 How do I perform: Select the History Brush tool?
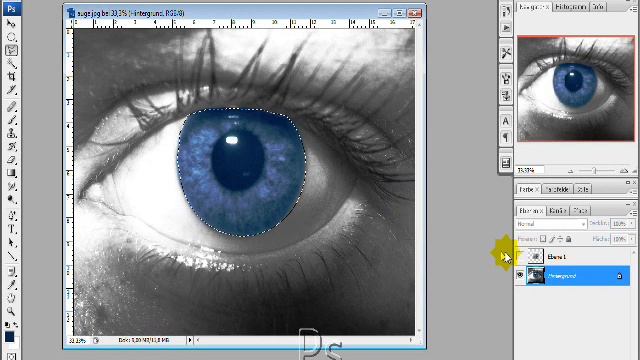[11, 146]
